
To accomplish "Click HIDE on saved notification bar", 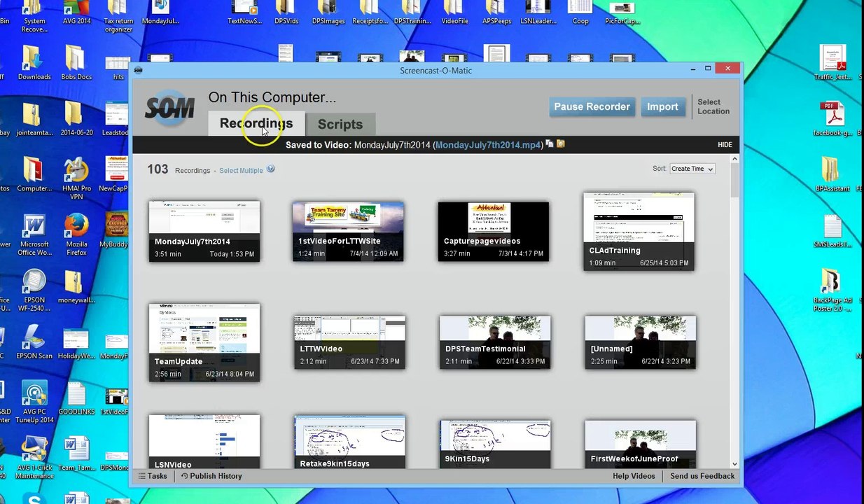I will tap(725, 145).
